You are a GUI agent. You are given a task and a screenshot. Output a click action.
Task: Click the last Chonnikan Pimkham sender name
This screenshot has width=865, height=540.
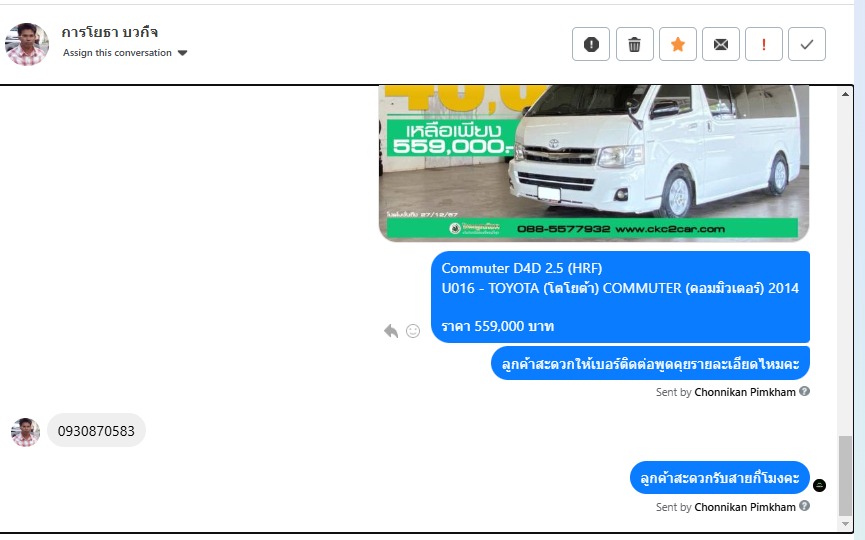point(745,507)
